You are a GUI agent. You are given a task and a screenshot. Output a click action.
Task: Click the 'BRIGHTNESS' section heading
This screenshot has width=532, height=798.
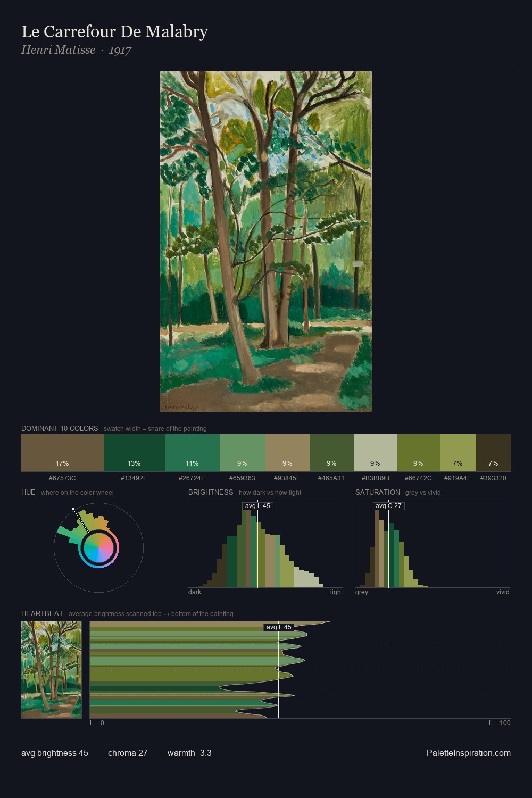211,492
